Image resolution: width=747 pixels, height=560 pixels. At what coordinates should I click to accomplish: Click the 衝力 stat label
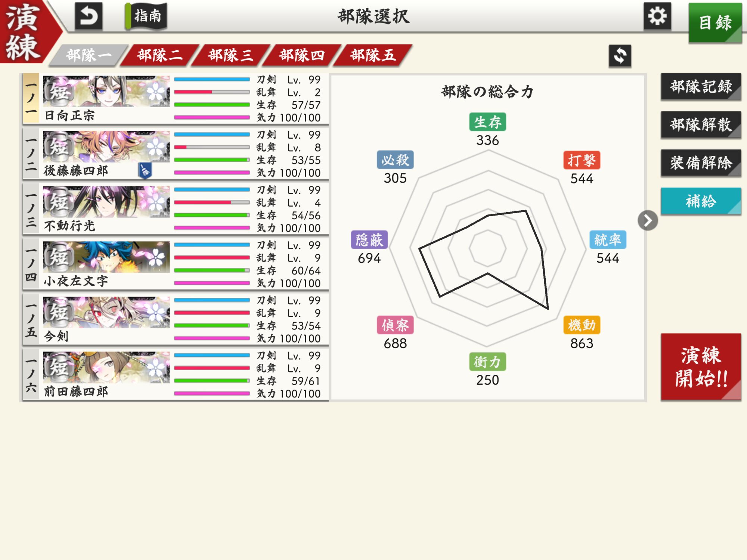coord(487,362)
